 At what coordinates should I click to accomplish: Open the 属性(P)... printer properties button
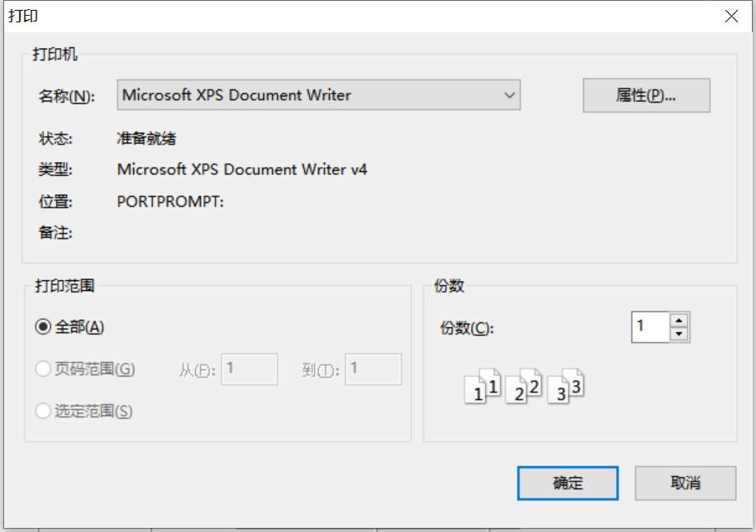pos(646,96)
